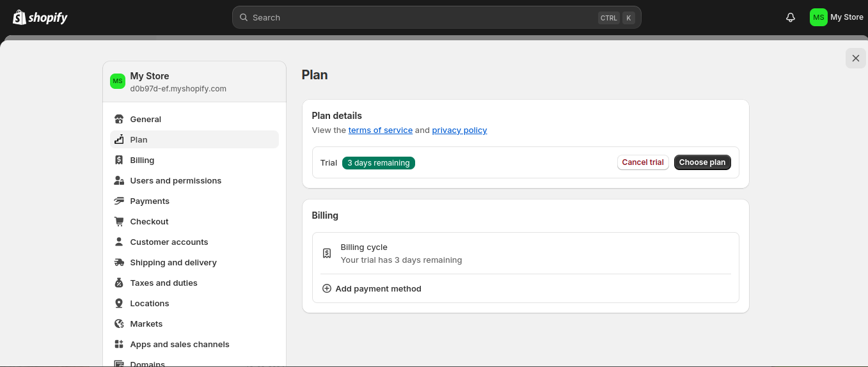The height and width of the screenshot is (367, 868).
Task: Open the privacy policy link
Action: [459, 130]
